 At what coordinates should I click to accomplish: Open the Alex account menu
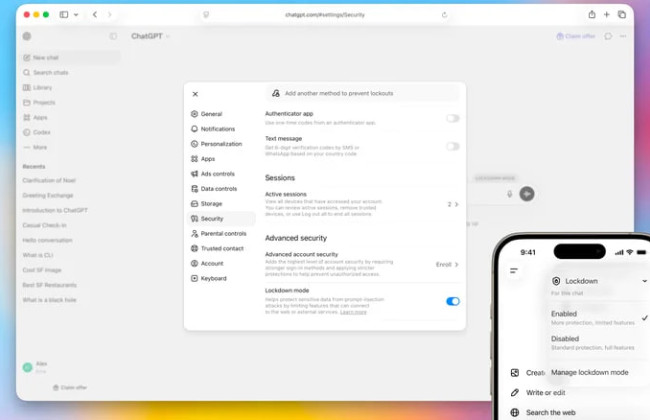tap(35, 367)
